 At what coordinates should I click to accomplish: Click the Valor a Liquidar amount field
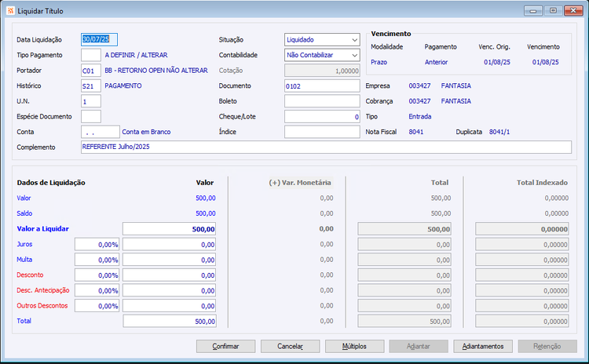coord(169,229)
